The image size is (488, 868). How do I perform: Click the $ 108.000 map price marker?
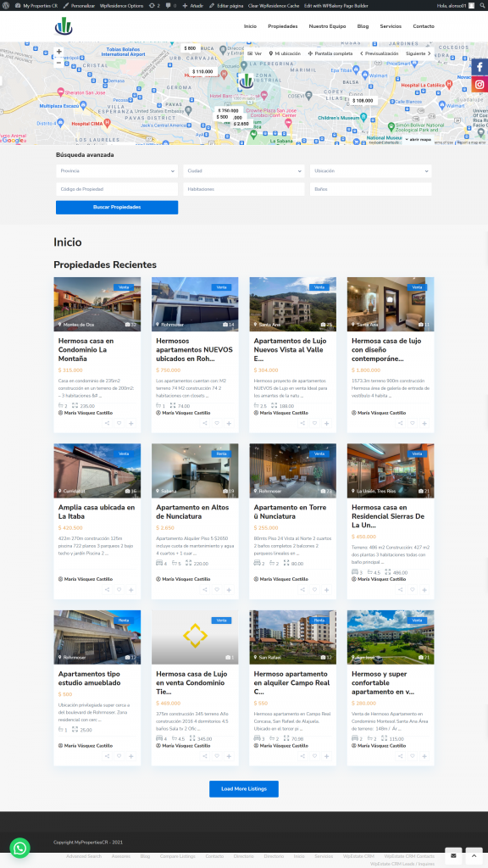(x=363, y=102)
